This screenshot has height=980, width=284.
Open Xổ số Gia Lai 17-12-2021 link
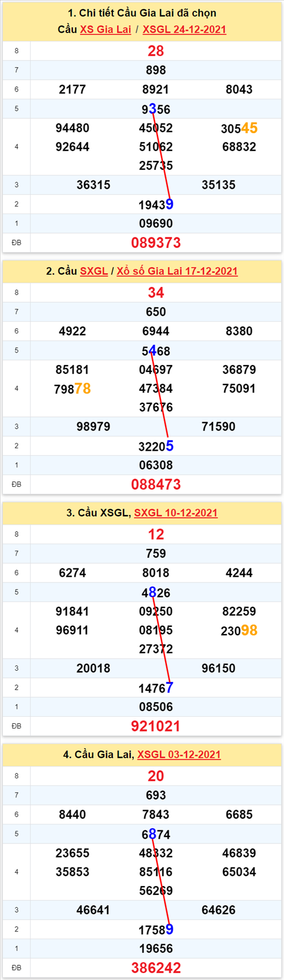177,271
